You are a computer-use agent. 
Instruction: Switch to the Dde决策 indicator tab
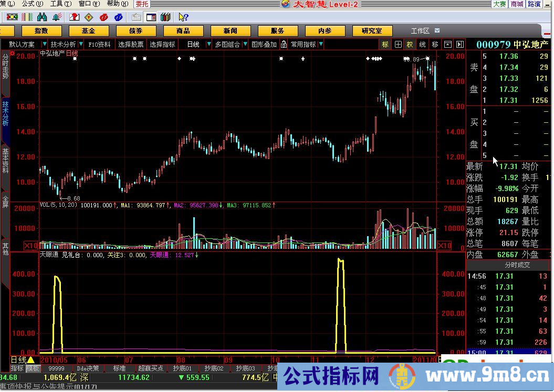click(88, 368)
